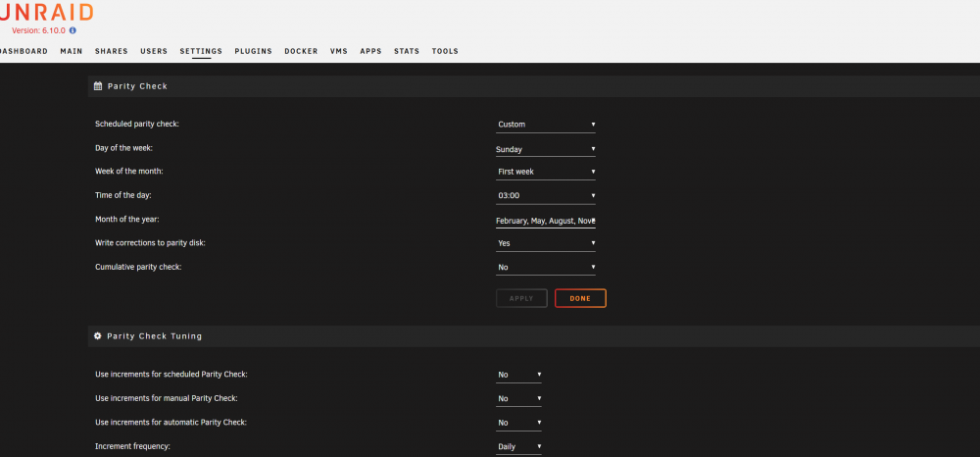
Task: Open the Scheduled parity check dropdown
Action: click(x=546, y=125)
